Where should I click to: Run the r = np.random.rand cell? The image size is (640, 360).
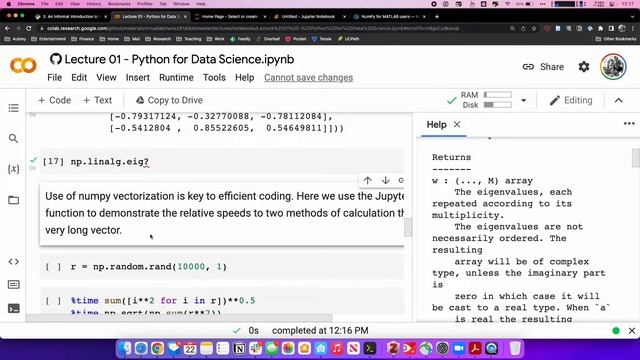point(53,267)
